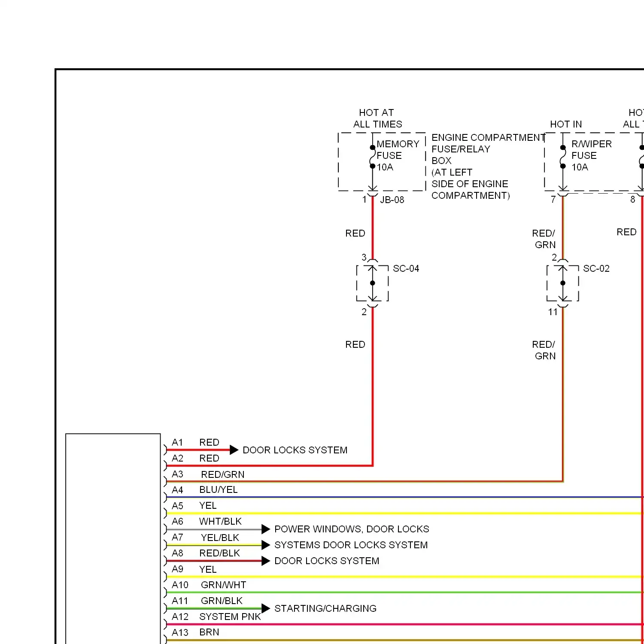Image resolution: width=644 pixels, height=644 pixels.
Task: Click the RED label beside pin 8 wire
Action: 626,232
